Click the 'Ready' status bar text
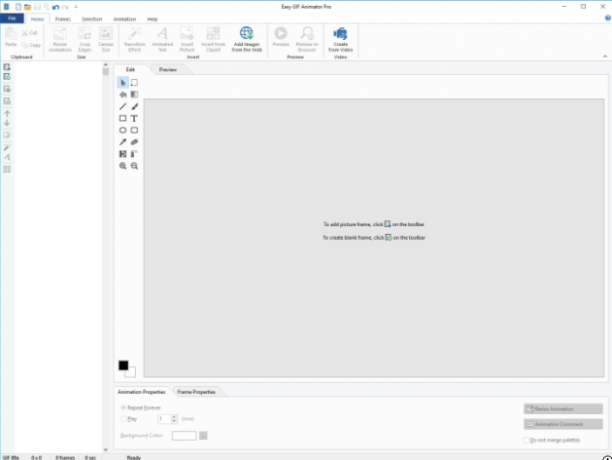 133,457
